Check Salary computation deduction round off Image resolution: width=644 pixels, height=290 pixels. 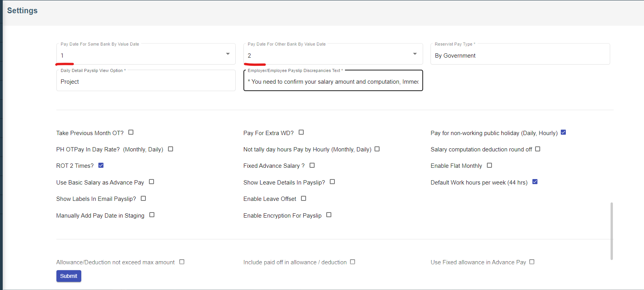coord(538,149)
